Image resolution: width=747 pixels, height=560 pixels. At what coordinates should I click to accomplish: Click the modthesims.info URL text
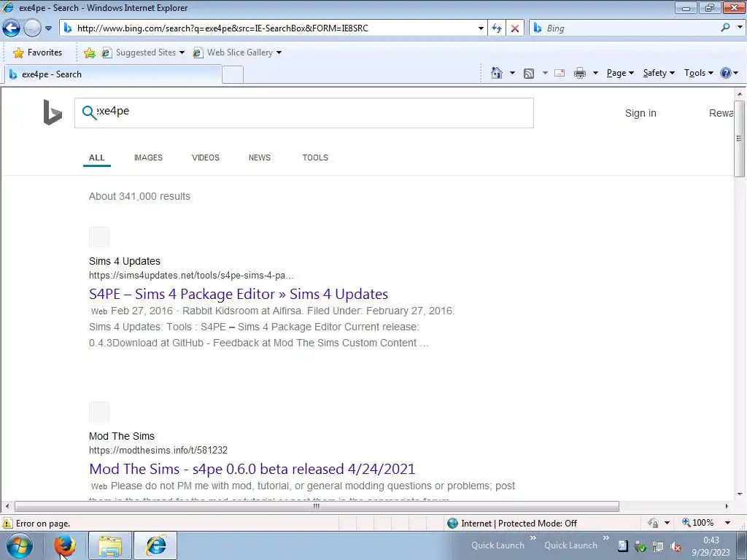158,450
